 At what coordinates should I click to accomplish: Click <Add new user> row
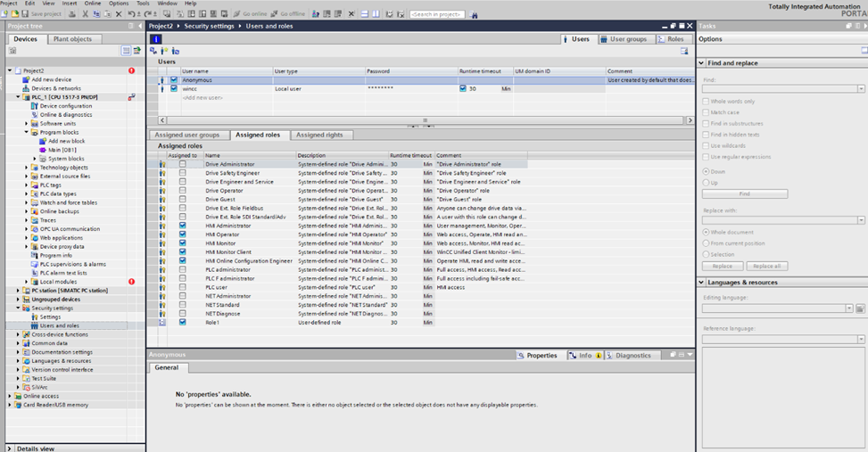coord(203,98)
